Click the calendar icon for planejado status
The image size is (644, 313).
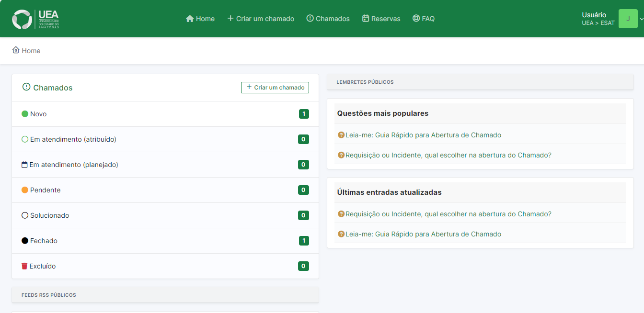click(25, 165)
